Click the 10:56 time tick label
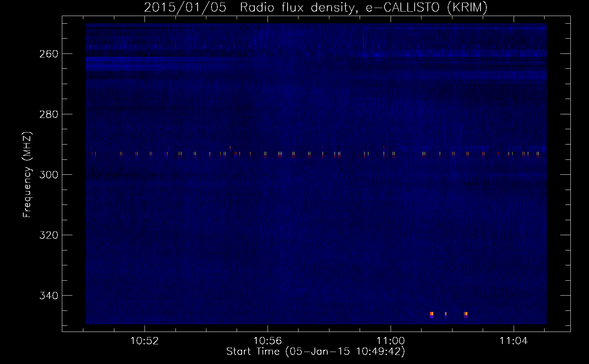 [x=268, y=341]
